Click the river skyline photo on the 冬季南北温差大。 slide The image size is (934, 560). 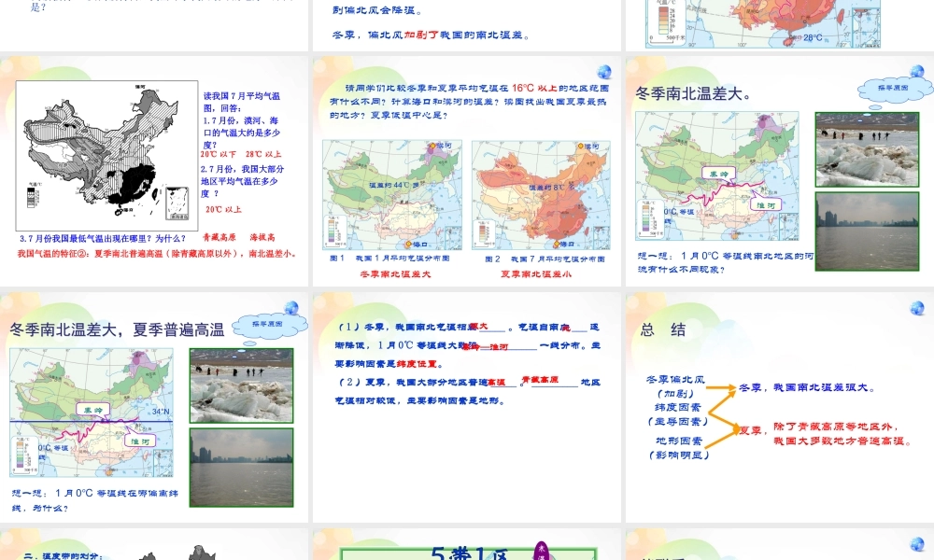pos(867,231)
